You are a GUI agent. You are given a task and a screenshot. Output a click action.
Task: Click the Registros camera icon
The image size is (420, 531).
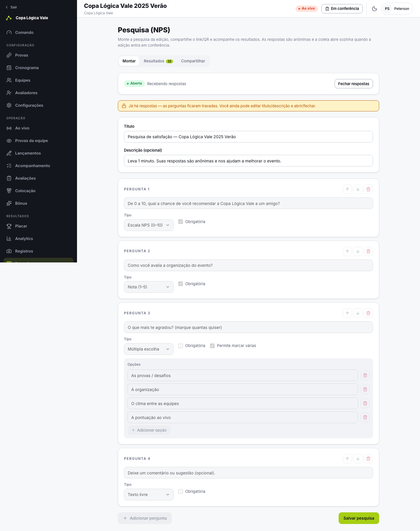(x=9, y=251)
